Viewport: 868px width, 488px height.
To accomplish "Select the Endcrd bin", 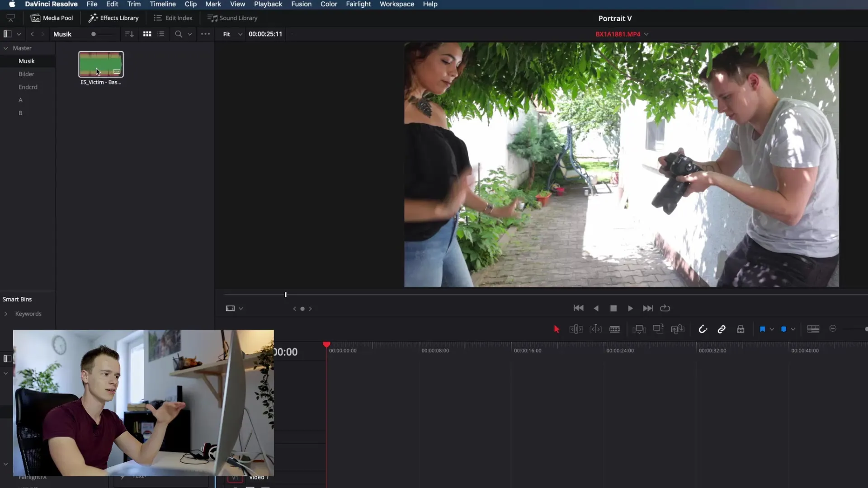I will tap(28, 87).
